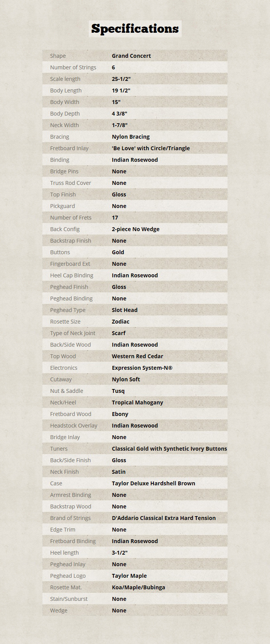Select the Ebony fretboard wood value
Screen dimensions: 270x644
pos(120,414)
